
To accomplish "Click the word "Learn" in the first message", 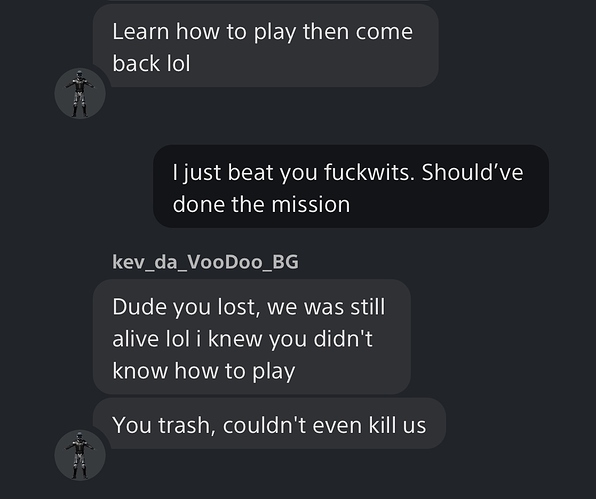I will tap(141, 31).
